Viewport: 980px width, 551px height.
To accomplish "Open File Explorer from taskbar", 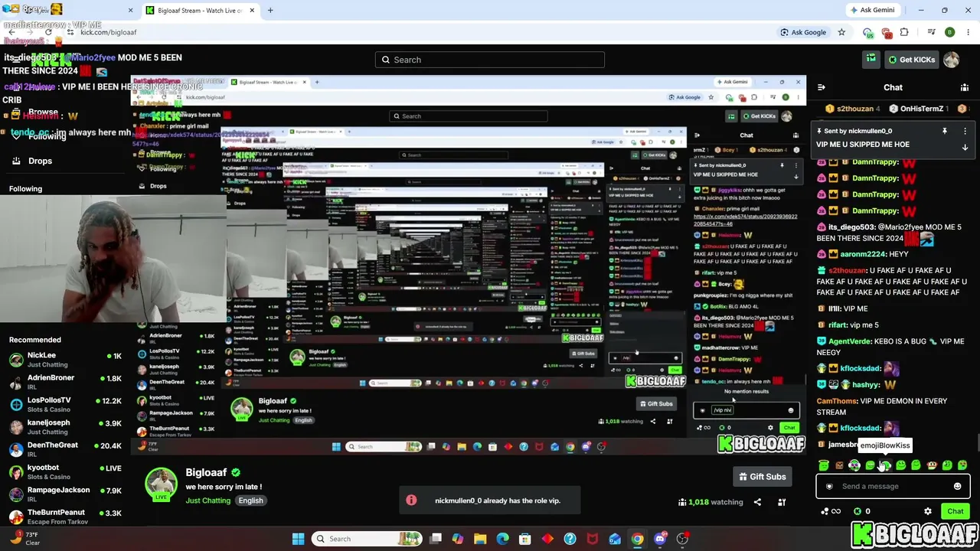I will click(x=480, y=539).
